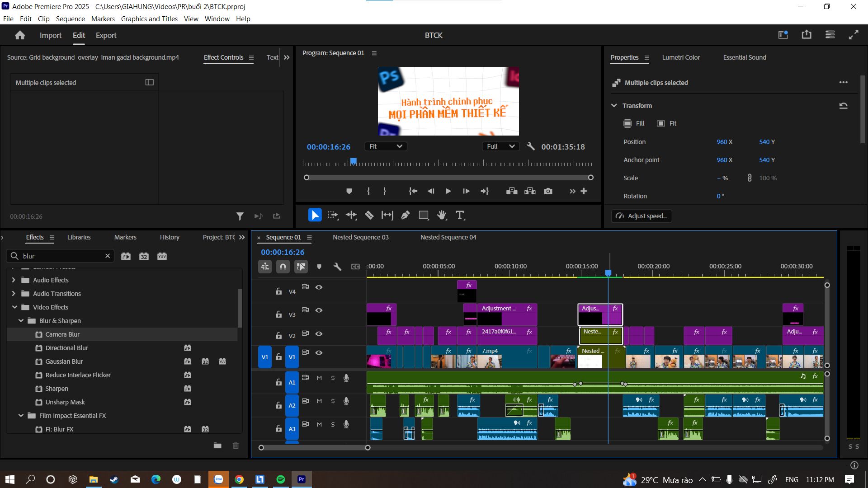This screenshot has width=868, height=488.
Task: Activate the Selection arrow tool
Action: point(315,215)
